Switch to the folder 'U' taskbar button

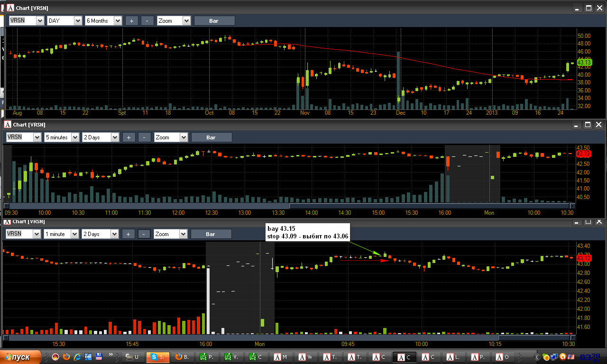point(133,357)
